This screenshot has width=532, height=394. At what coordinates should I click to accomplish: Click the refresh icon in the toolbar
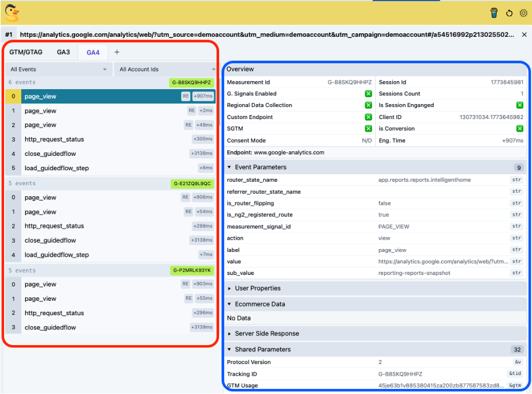(x=508, y=13)
